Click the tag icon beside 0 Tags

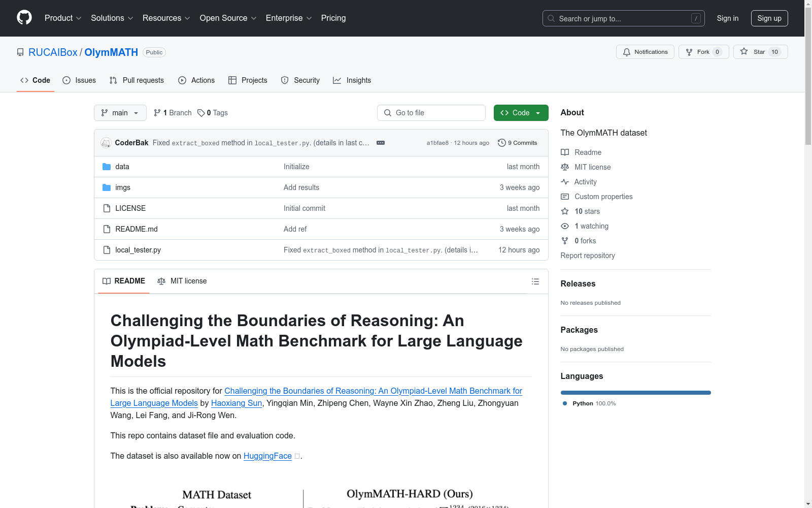coord(201,113)
